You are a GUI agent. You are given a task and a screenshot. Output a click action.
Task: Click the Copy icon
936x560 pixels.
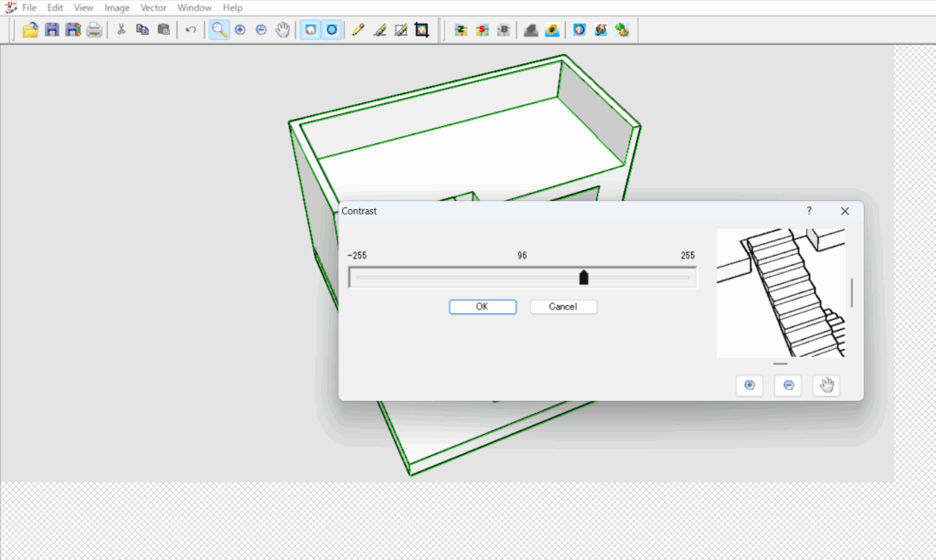click(142, 30)
